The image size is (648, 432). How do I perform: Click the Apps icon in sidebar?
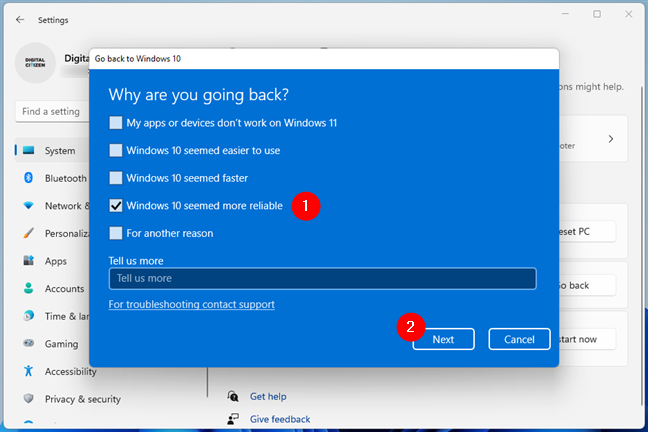click(x=29, y=261)
